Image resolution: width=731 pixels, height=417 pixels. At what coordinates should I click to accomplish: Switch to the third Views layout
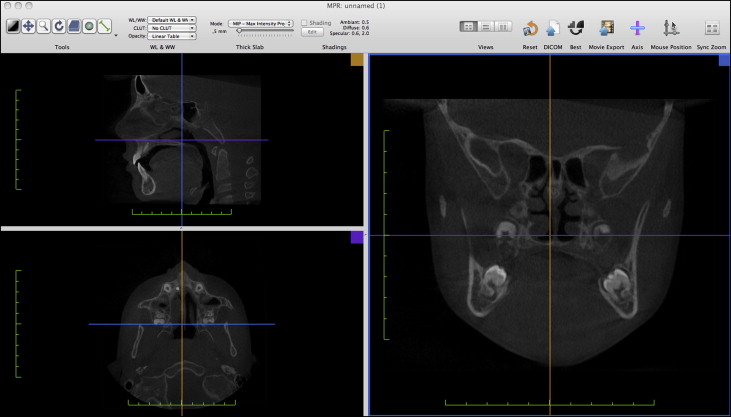503,26
